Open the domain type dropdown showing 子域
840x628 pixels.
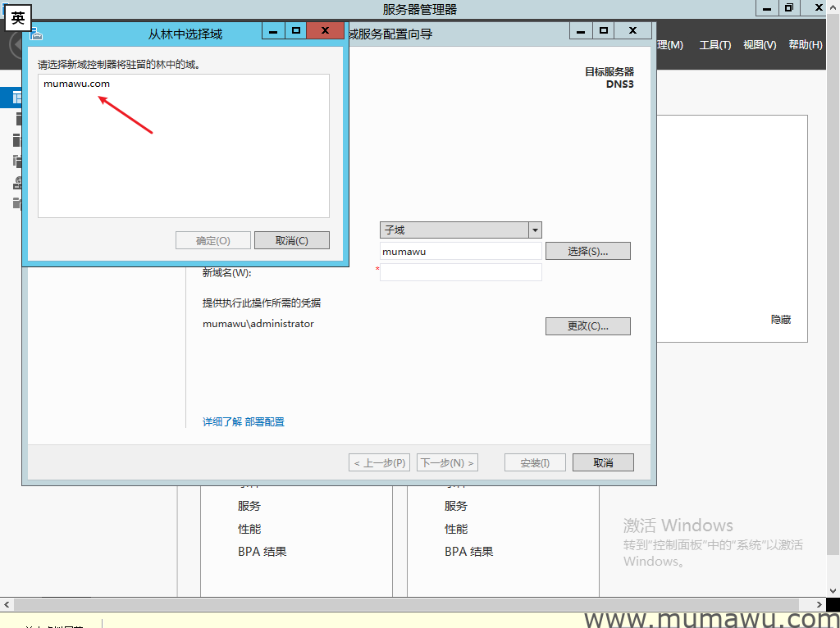click(535, 230)
